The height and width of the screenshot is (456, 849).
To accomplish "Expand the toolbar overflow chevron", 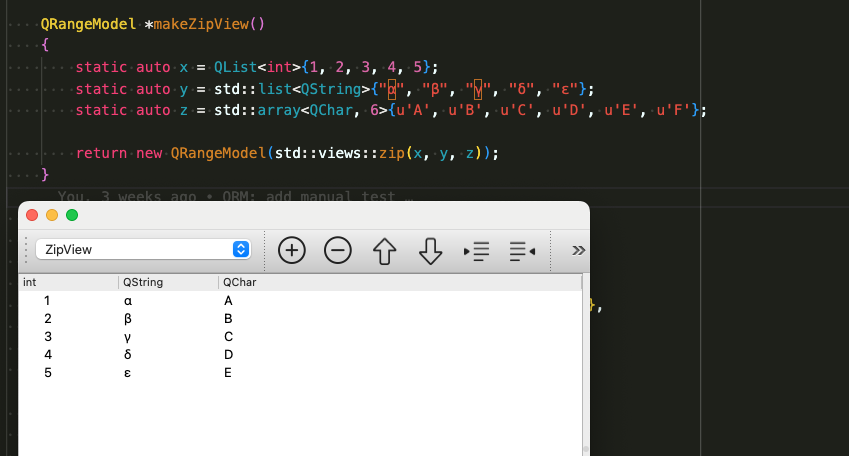I will pos(578,250).
